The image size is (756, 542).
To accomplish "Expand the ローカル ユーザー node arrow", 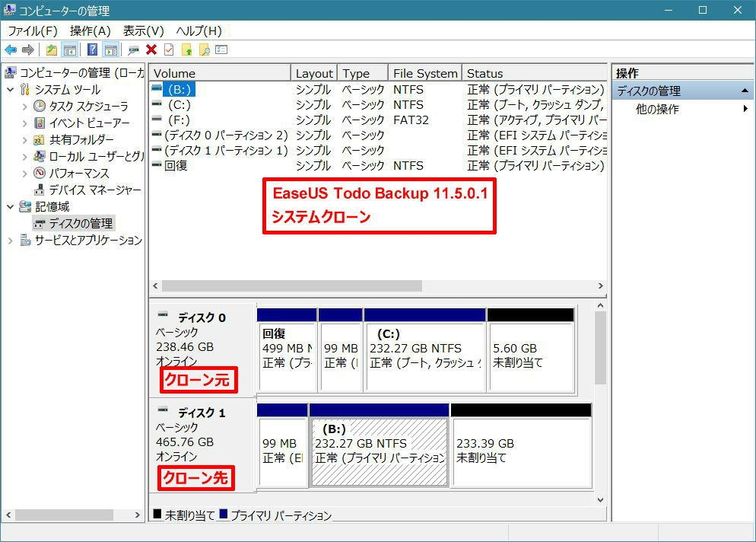I will click(24, 156).
